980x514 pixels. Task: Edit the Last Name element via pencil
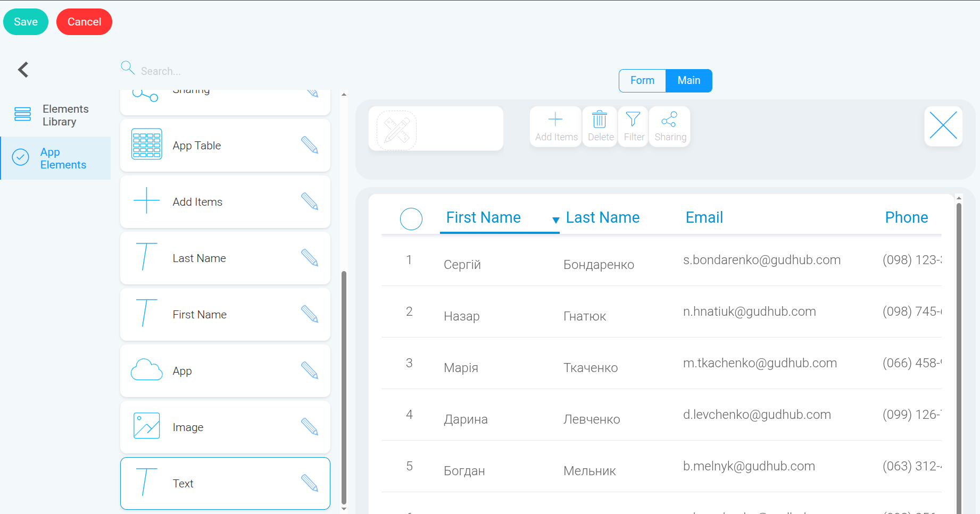tap(310, 258)
